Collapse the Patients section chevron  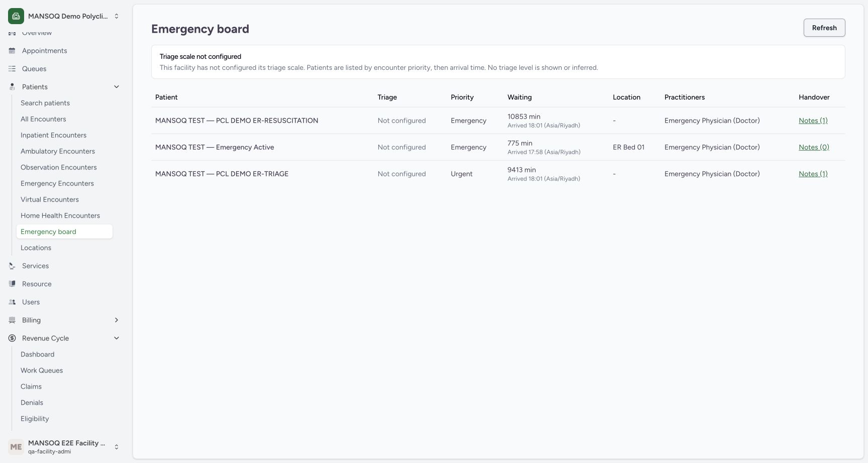pyautogui.click(x=117, y=87)
